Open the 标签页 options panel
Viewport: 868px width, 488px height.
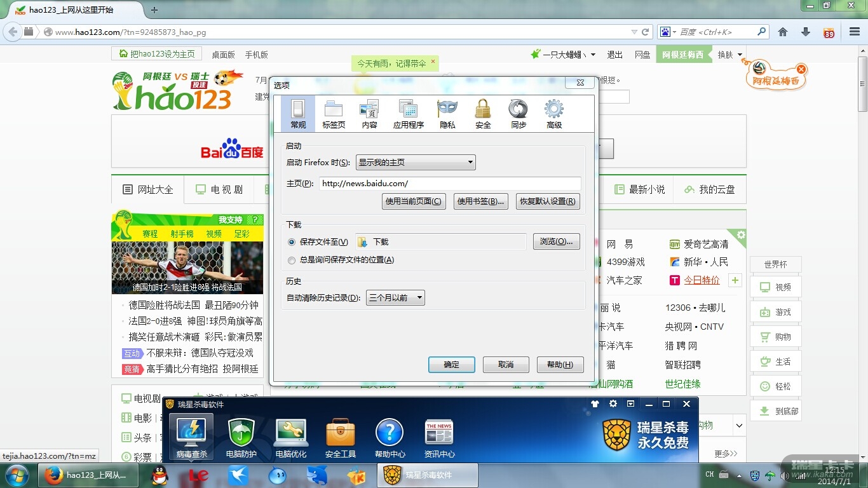click(x=334, y=114)
